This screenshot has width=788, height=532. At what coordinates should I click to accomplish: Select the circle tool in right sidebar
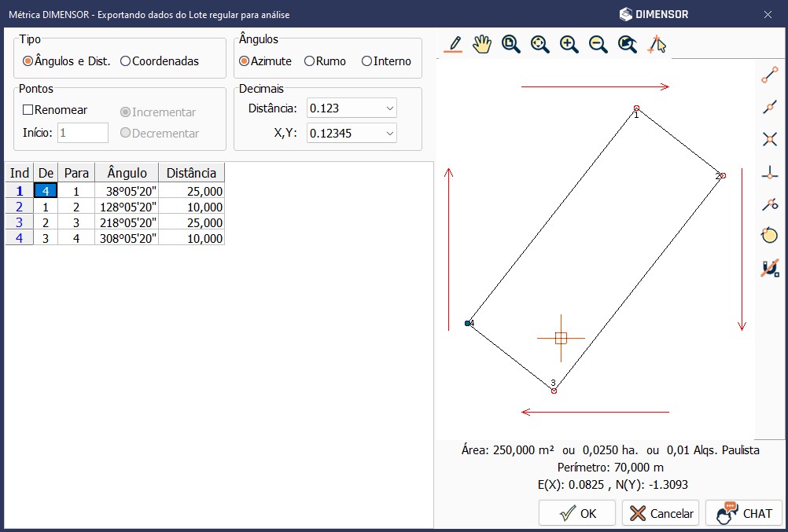click(x=769, y=235)
